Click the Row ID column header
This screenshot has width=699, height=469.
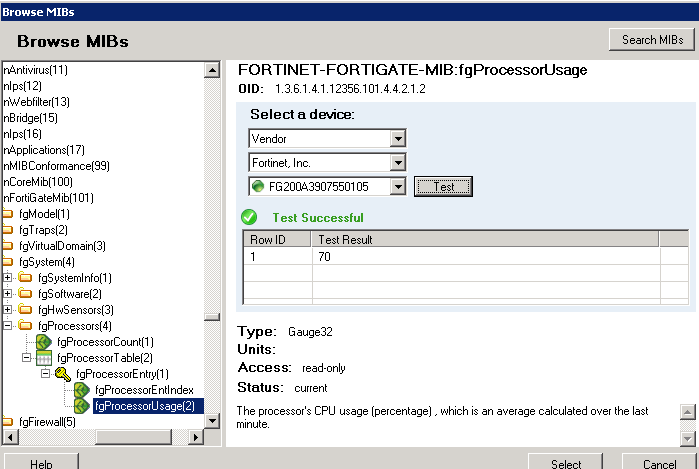coord(277,239)
